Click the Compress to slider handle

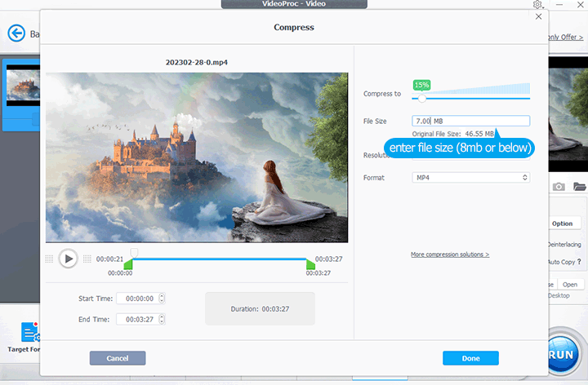[x=422, y=99]
